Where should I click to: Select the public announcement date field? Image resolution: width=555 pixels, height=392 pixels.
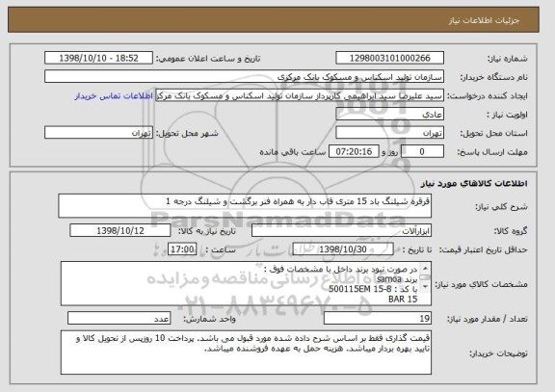tap(98, 58)
